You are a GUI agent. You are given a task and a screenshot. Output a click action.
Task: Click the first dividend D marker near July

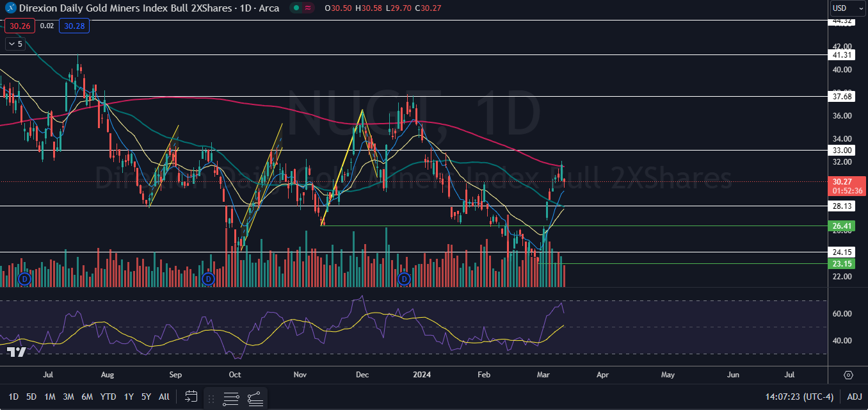(25, 279)
